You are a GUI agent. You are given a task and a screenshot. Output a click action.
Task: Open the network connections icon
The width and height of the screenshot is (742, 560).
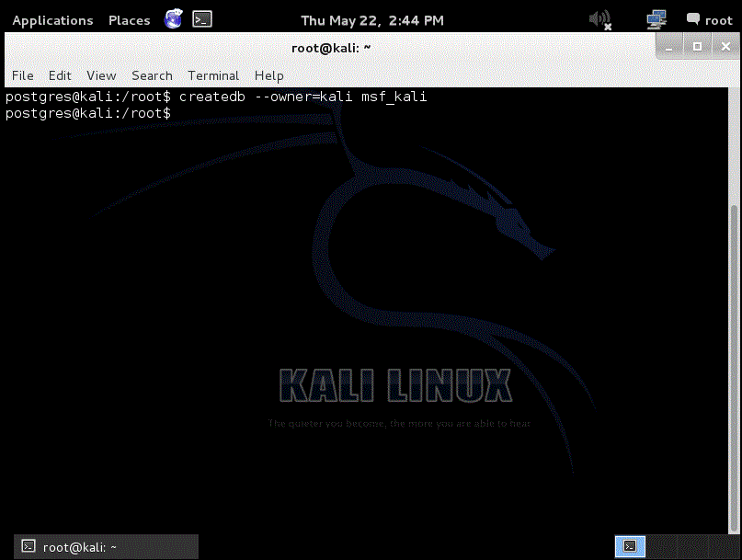656,20
